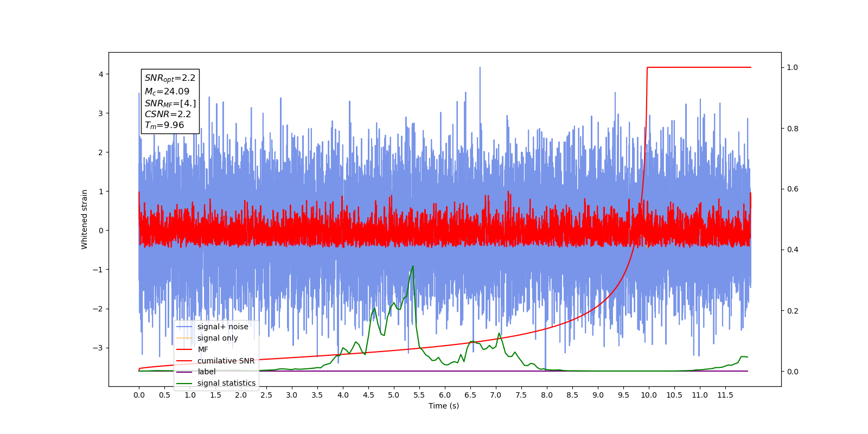Click the x-axis tick label 0.0
This screenshot has width=868, height=434.
click(x=139, y=395)
